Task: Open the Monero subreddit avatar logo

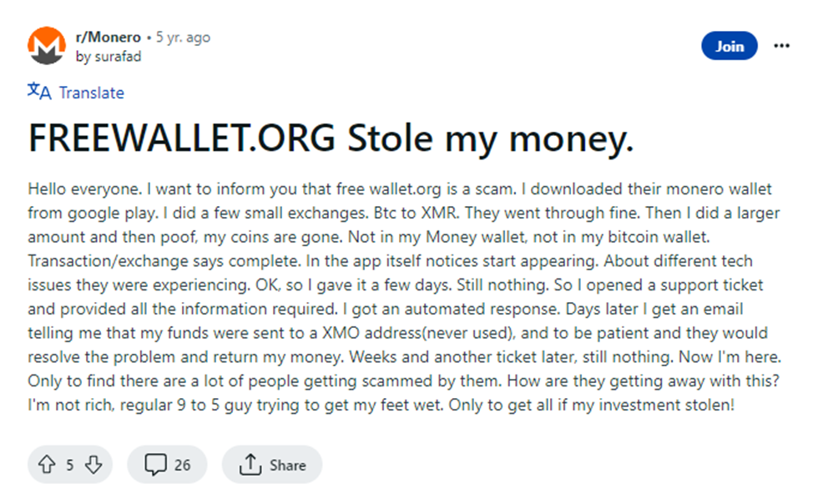Action: [47, 46]
